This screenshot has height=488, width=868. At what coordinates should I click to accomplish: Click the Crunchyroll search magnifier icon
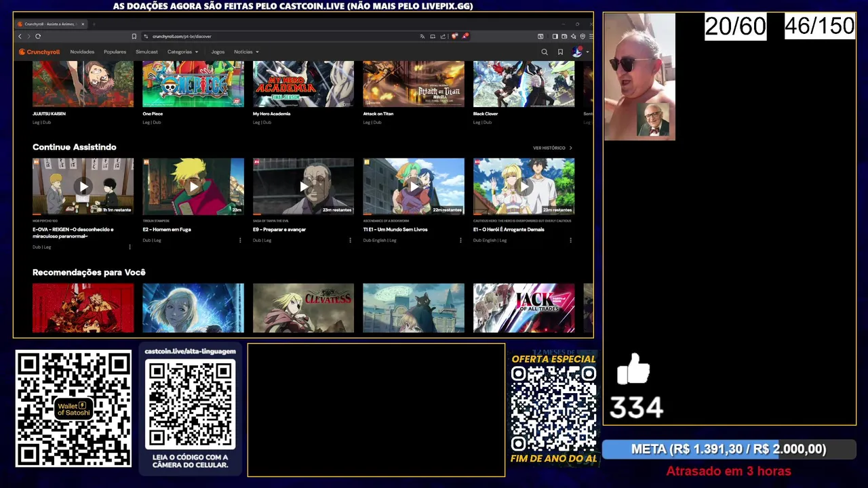point(545,52)
